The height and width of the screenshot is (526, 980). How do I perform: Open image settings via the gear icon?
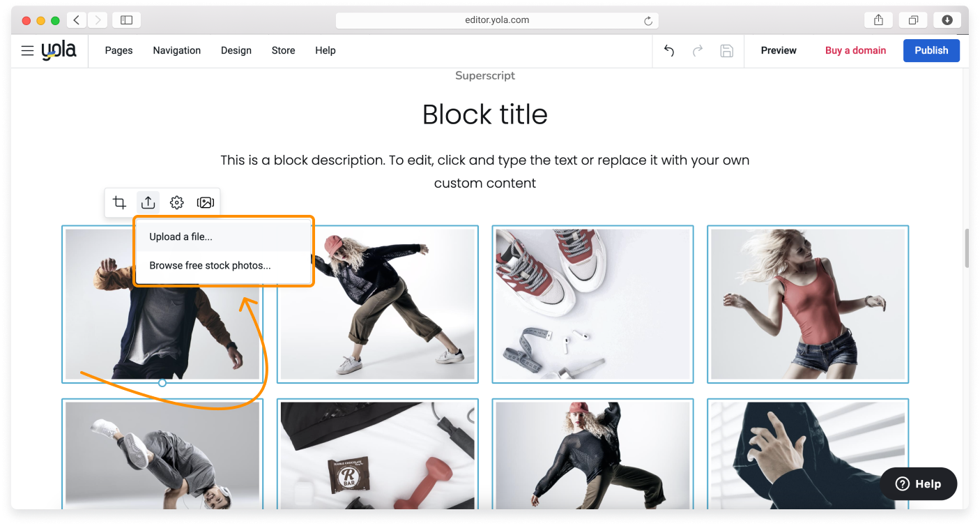[x=176, y=202]
